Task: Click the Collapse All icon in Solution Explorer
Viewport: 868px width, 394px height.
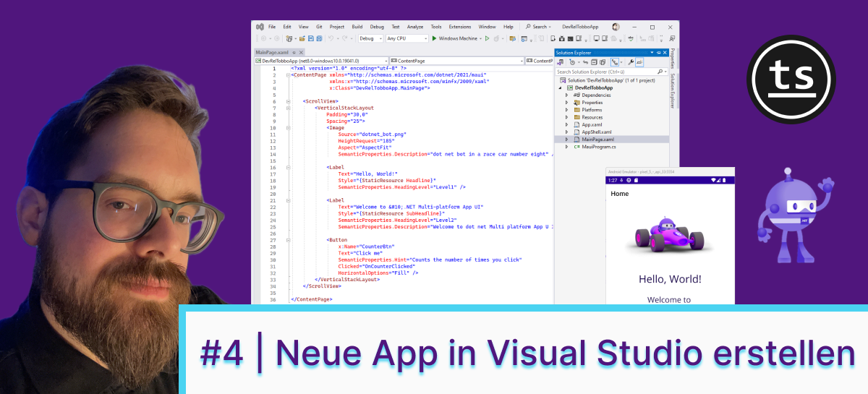Action: pyautogui.click(x=594, y=62)
